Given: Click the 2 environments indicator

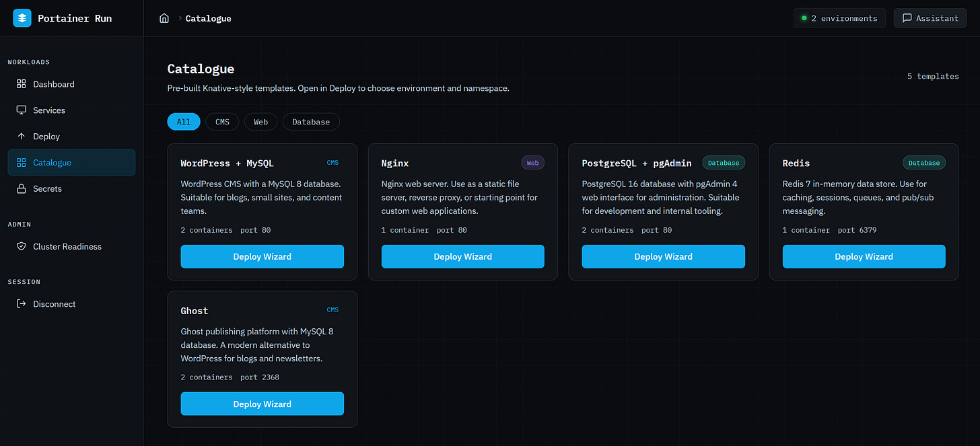Looking at the screenshot, I should (839, 18).
